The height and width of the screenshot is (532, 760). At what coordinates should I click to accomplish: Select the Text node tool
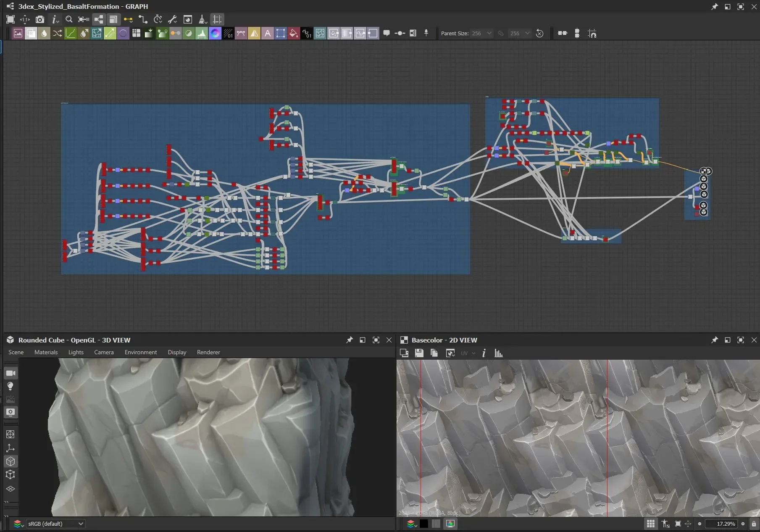tap(268, 33)
